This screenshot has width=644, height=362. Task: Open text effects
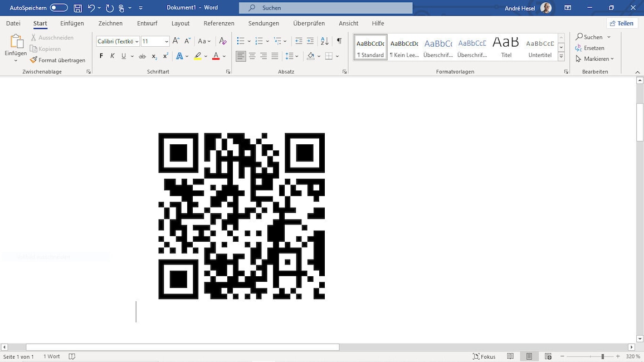(x=179, y=56)
